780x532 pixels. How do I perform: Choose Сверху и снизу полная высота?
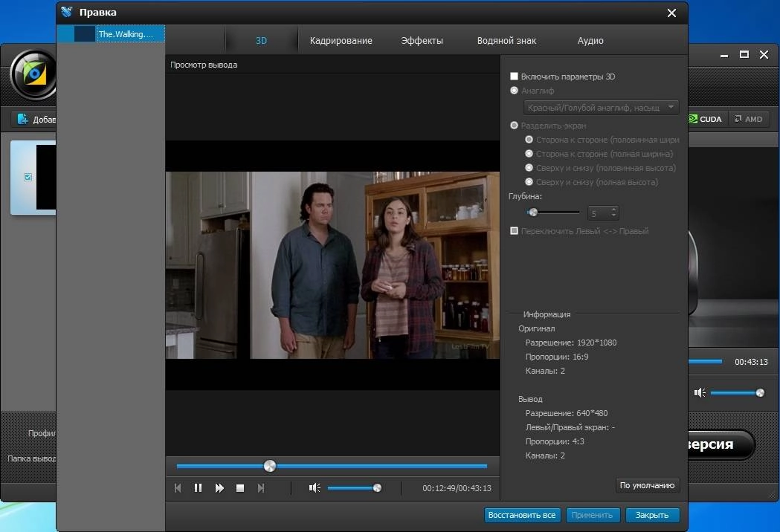point(529,182)
